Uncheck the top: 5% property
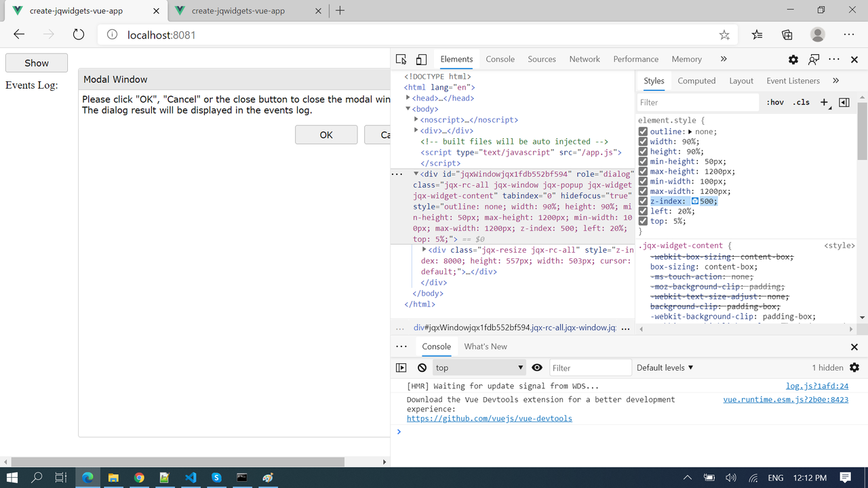This screenshot has height=488, width=868. point(643,221)
